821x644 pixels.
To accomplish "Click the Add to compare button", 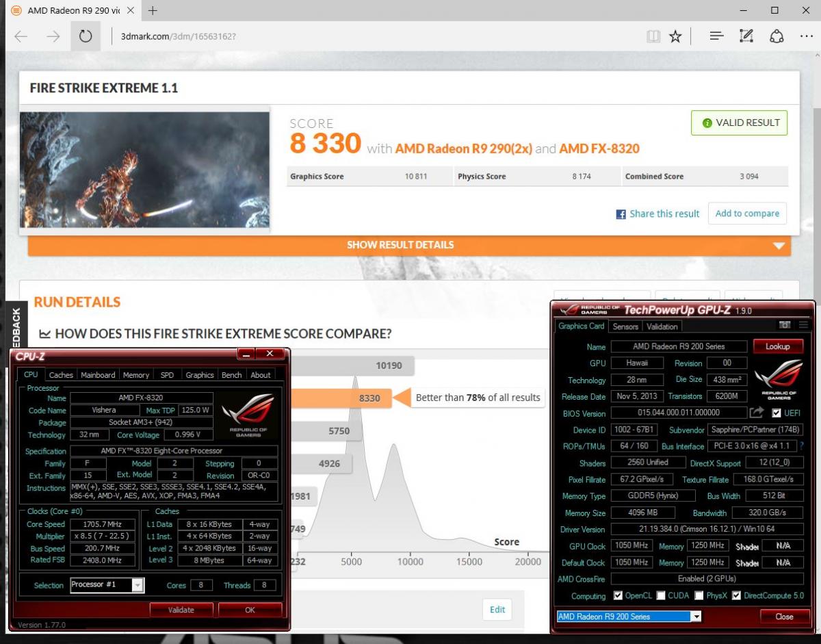I will [x=747, y=214].
